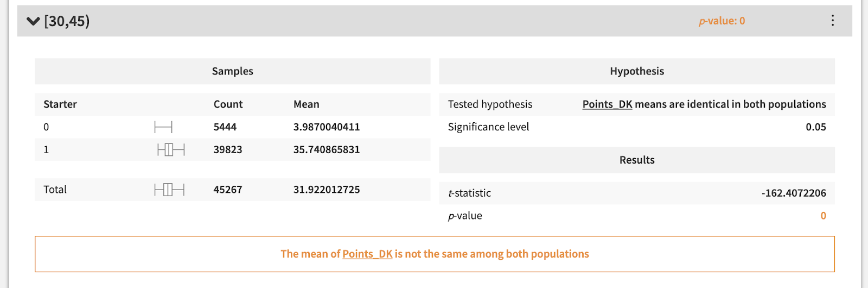Click the Samples panel header

[x=232, y=71]
